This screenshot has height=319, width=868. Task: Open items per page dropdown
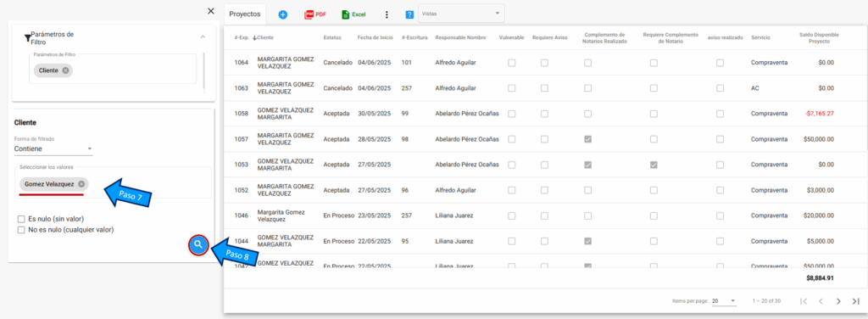(724, 300)
